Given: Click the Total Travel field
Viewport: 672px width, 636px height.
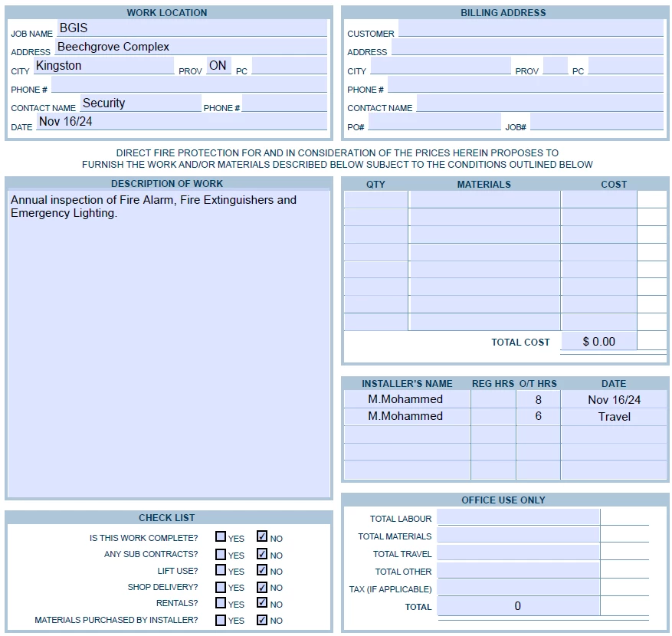Looking at the screenshot, I should click(519, 552).
